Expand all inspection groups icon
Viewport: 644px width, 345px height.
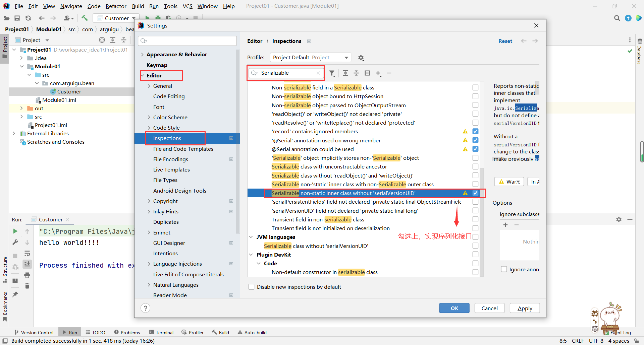point(345,73)
